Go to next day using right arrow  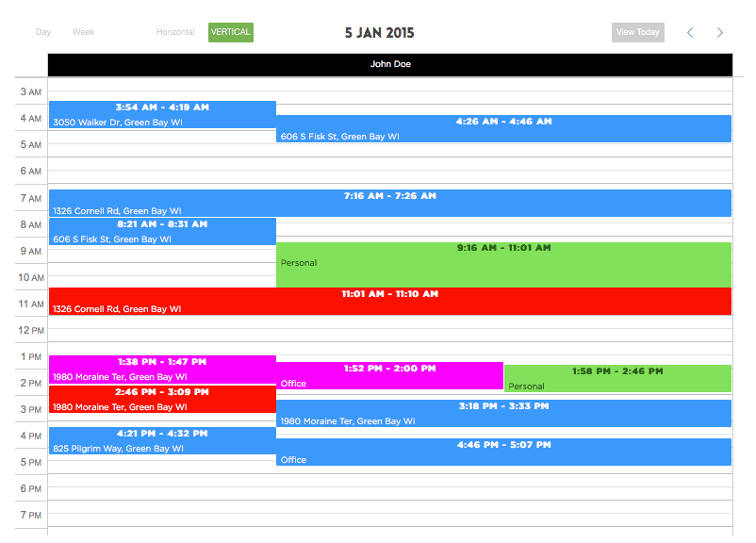tap(720, 33)
